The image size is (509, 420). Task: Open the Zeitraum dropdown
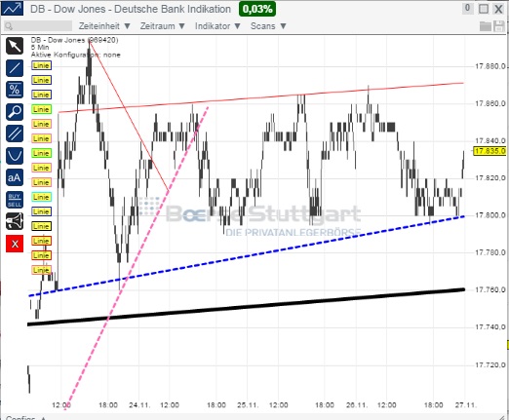pyautogui.click(x=162, y=26)
